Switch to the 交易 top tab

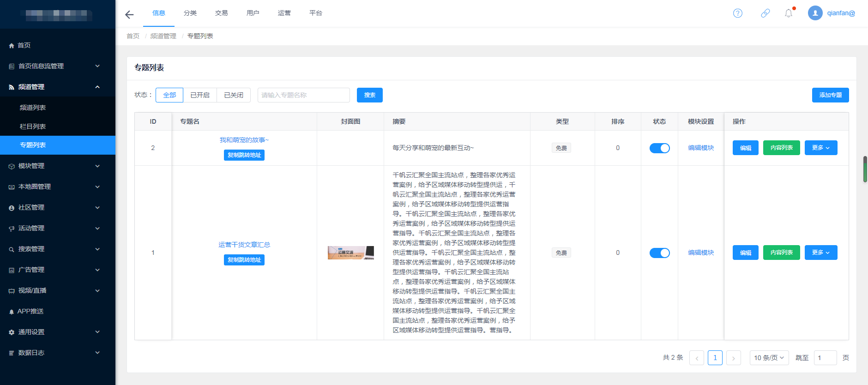[x=222, y=13]
